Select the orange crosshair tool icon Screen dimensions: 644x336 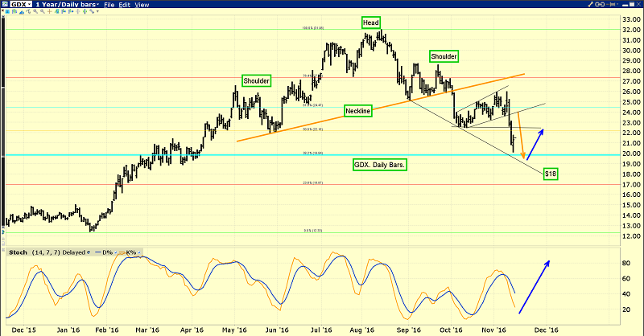coord(50,11)
